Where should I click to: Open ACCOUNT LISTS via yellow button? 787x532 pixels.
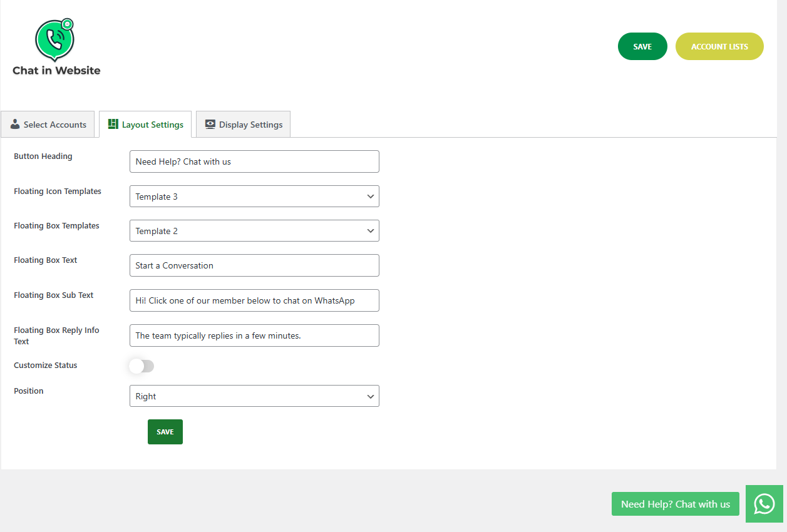[719, 46]
